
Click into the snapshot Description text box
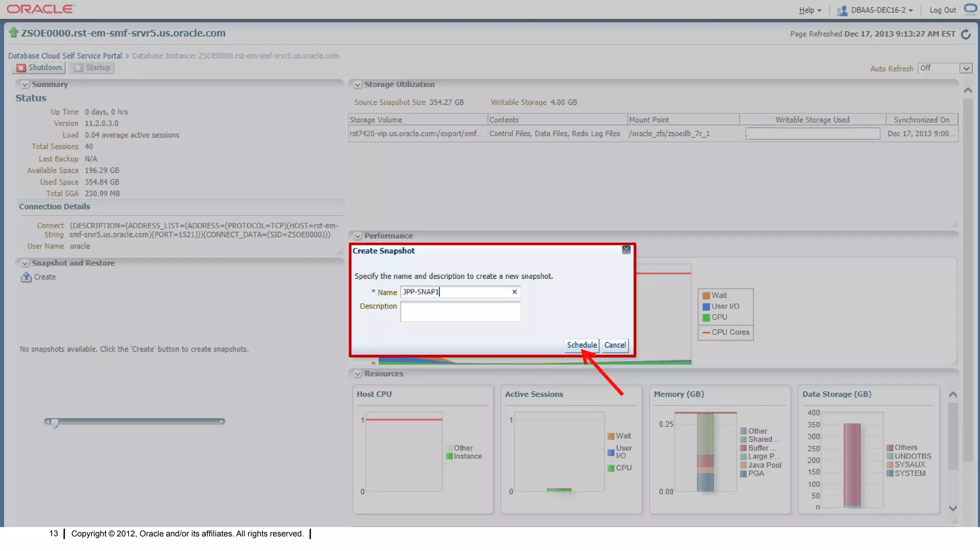point(460,311)
